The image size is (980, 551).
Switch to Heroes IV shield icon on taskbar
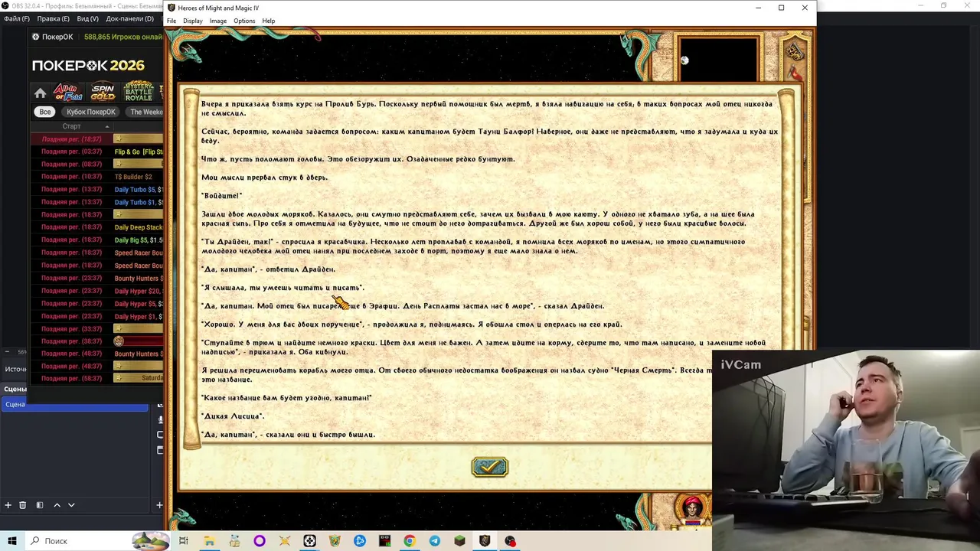coord(485,541)
